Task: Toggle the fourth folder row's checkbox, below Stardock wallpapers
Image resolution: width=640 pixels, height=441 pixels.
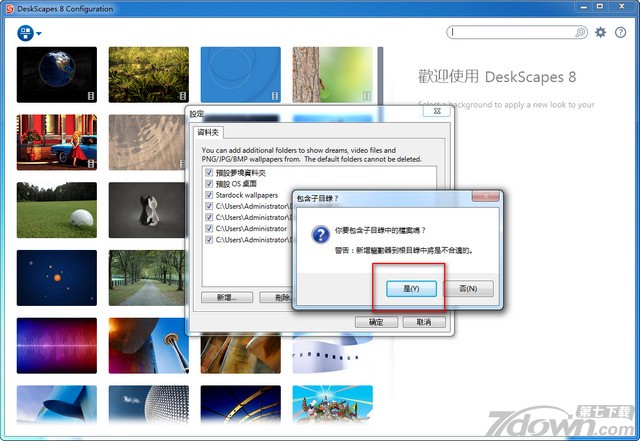Action: click(209, 206)
